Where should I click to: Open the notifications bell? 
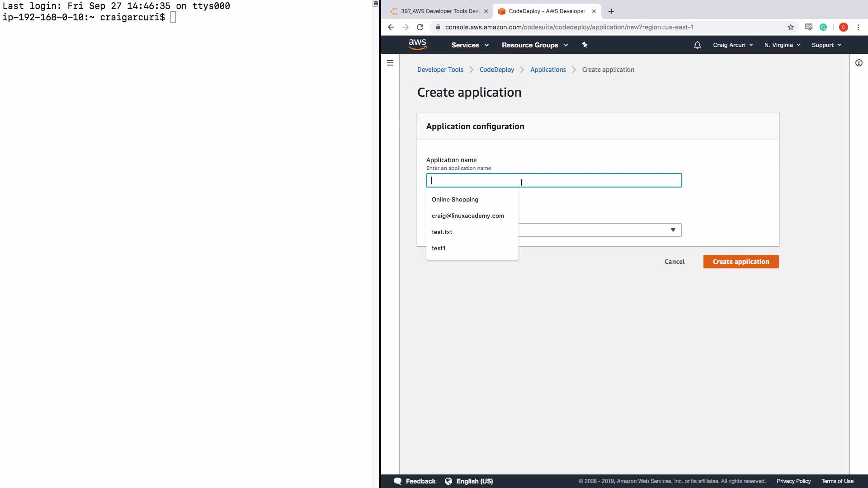(697, 45)
